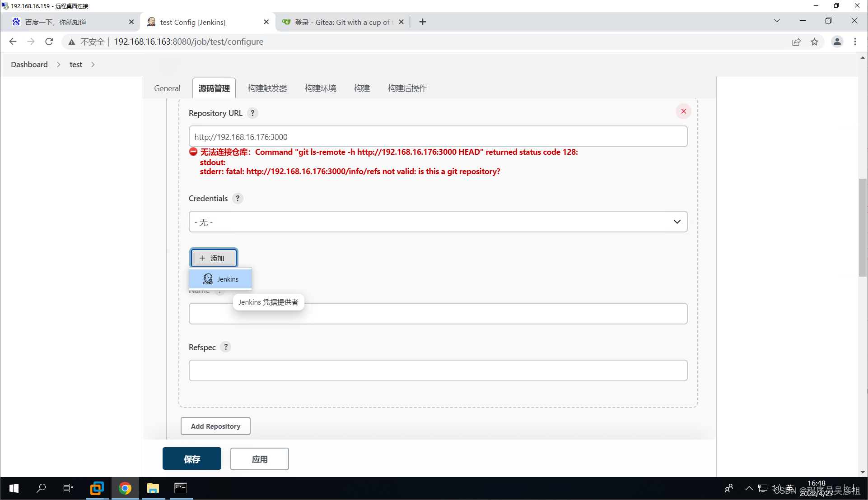Image resolution: width=868 pixels, height=500 pixels.
Task: Switch to Chrome on taskbar
Action: [x=125, y=488]
